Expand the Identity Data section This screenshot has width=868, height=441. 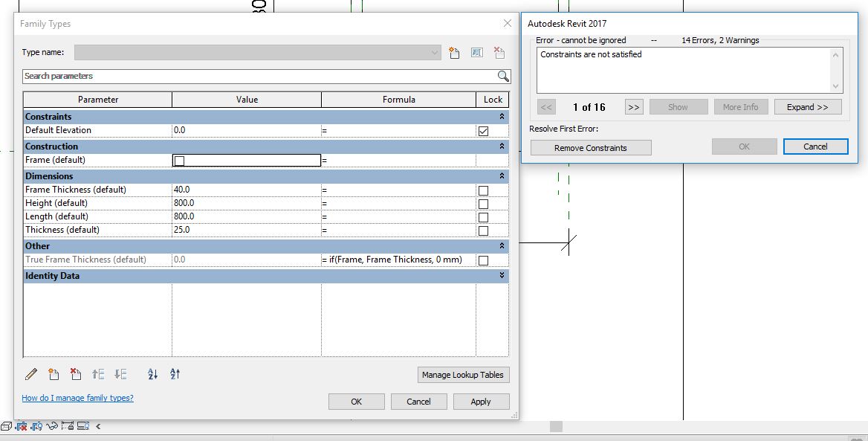click(503, 276)
